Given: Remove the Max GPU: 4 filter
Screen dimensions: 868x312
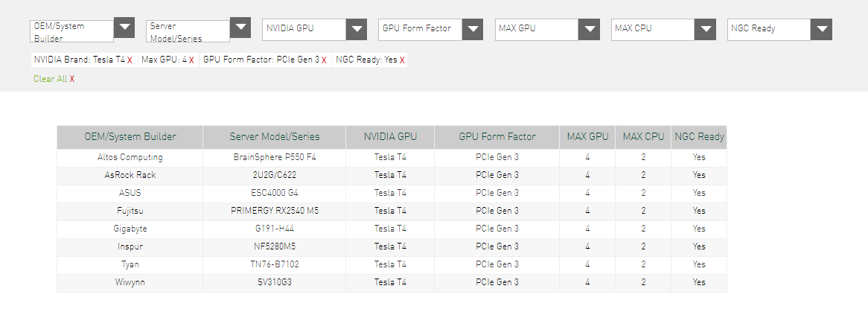Looking at the screenshot, I should point(191,60).
